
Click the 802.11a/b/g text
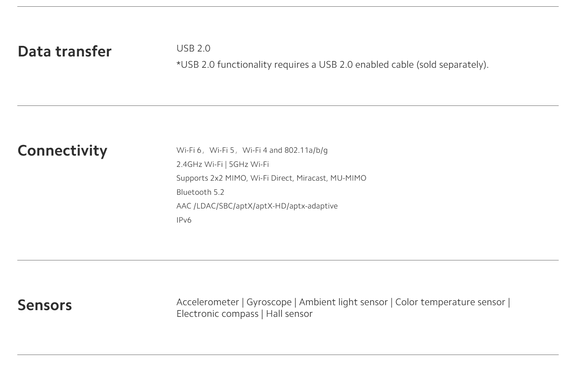click(306, 150)
